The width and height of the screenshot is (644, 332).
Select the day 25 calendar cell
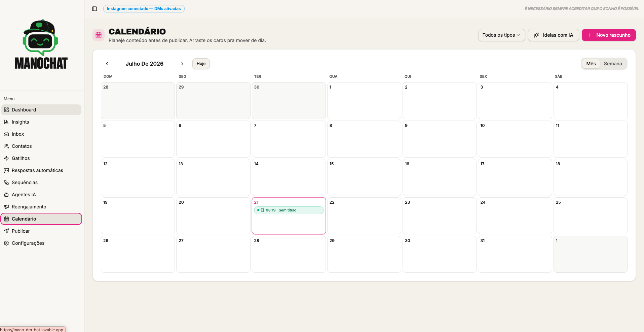point(590,216)
